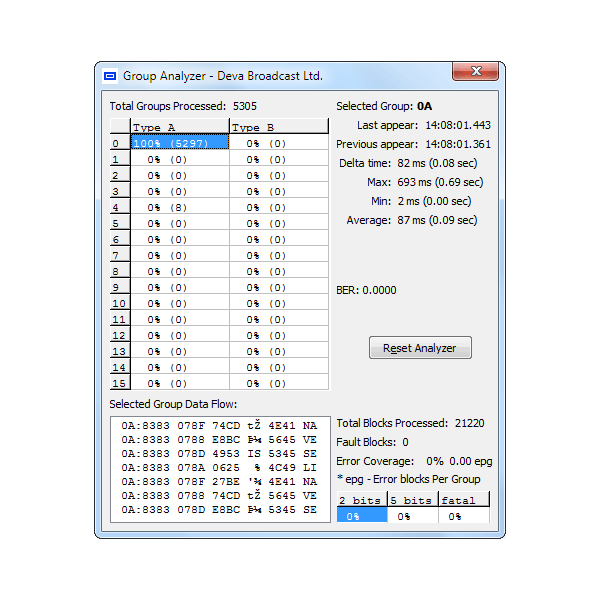Click the Group Analyzer title bar icon
Image resolution: width=600 pixels, height=600 pixels.
[x=110, y=76]
